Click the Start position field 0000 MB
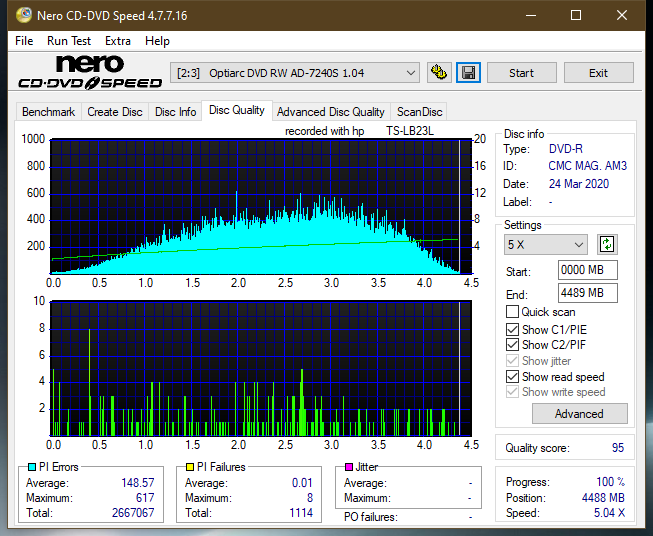 (588, 270)
